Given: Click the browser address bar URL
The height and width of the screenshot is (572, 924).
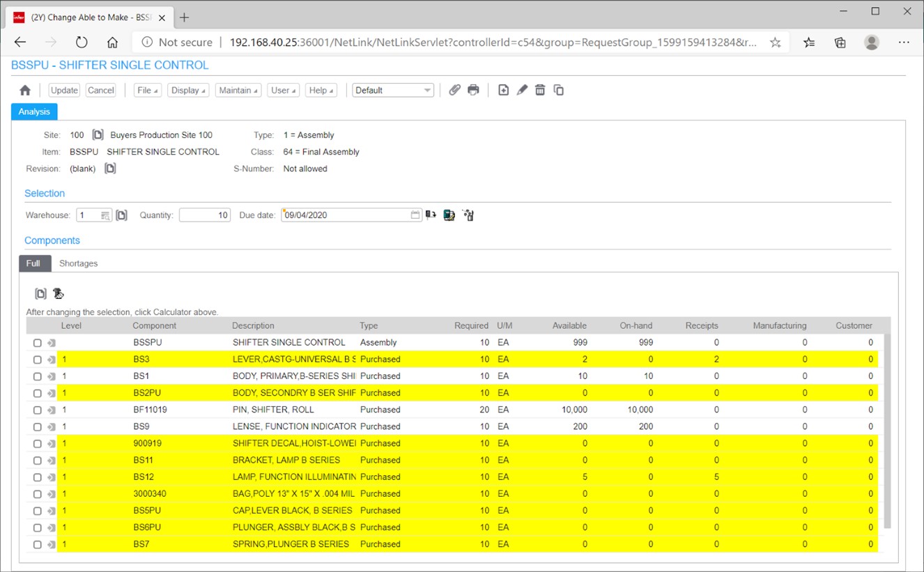Looking at the screenshot, I should coord(493,42).
